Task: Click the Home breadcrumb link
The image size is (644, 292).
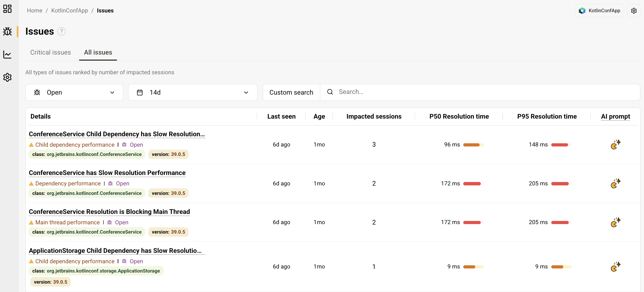Action: (34, 10)
